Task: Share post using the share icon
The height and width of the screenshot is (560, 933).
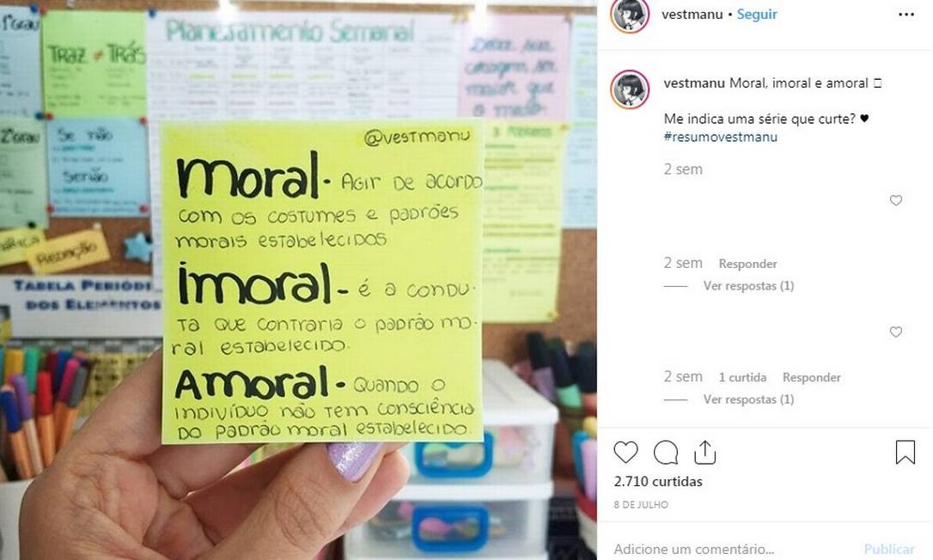Action: coord(705,453)
